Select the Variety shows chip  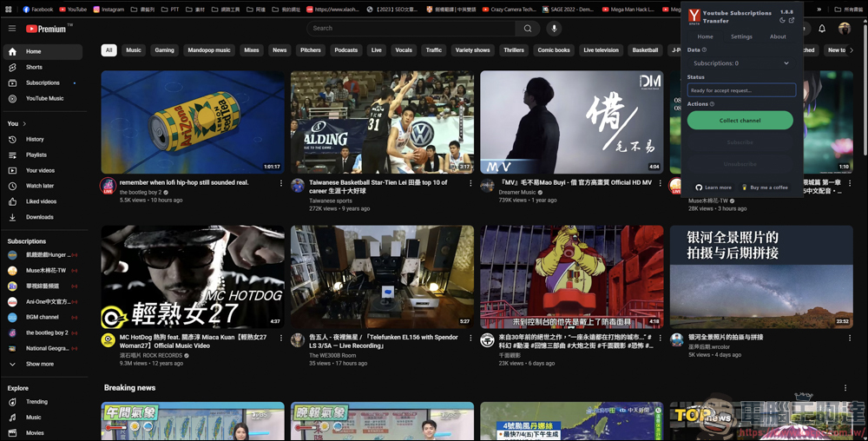pyautogui.click(x=472, y=50)
